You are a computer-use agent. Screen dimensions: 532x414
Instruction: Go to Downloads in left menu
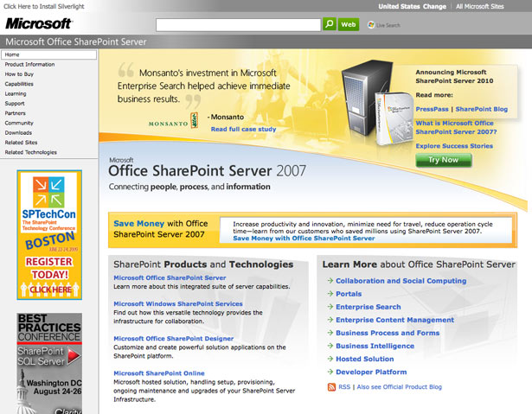coord(18,133)
